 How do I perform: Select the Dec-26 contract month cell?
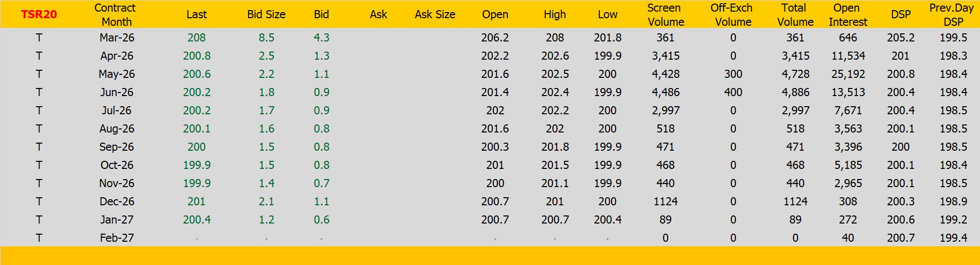(x=117, y=202)
